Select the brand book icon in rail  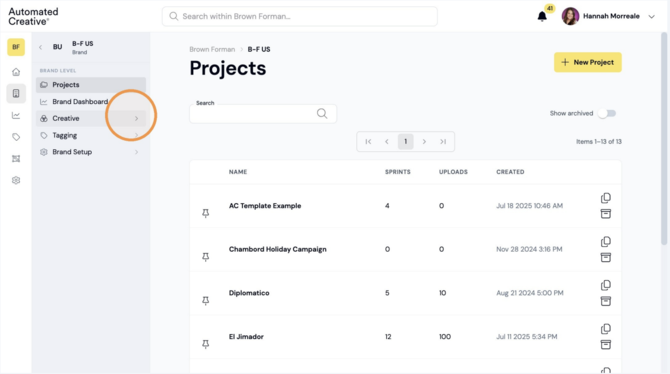point(16,93)
